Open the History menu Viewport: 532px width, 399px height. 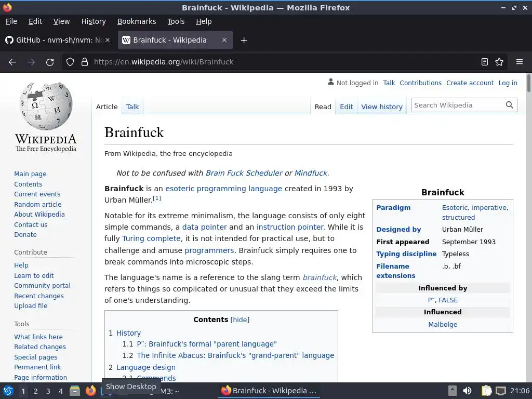(x=94, y=21)
